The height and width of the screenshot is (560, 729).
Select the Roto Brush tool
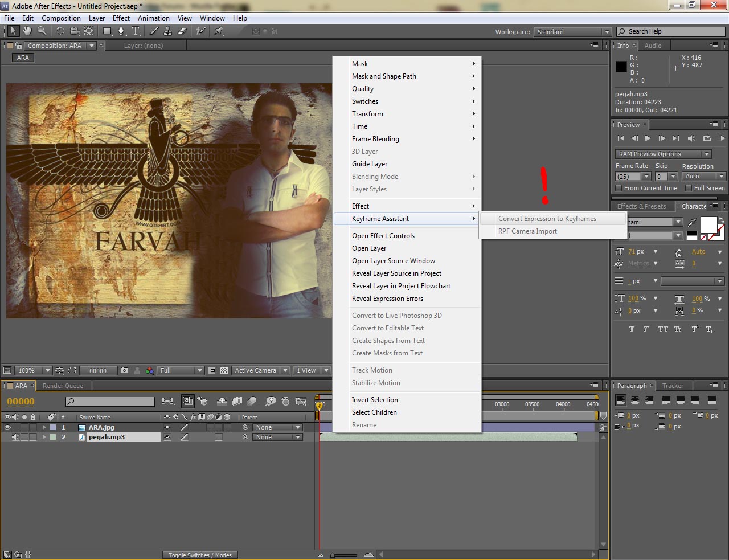pyautogui.click(x=200, y=31)
